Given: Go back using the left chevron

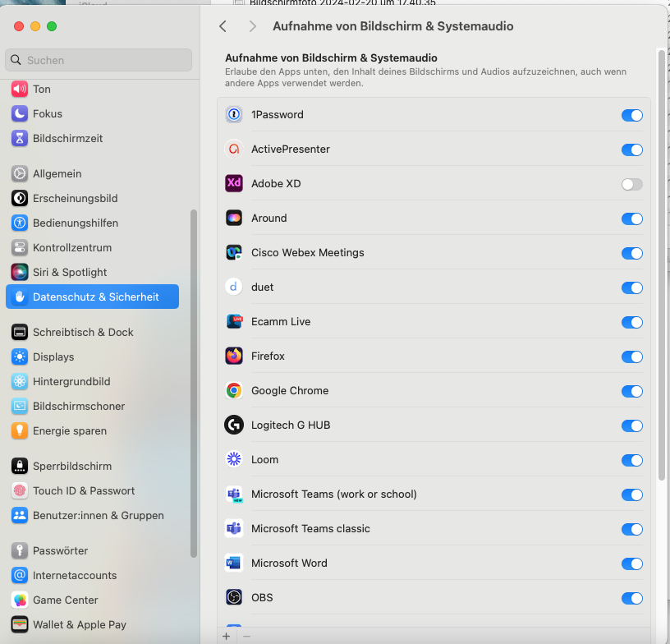Looking at the screenshot, I should [x=223, y=26].
